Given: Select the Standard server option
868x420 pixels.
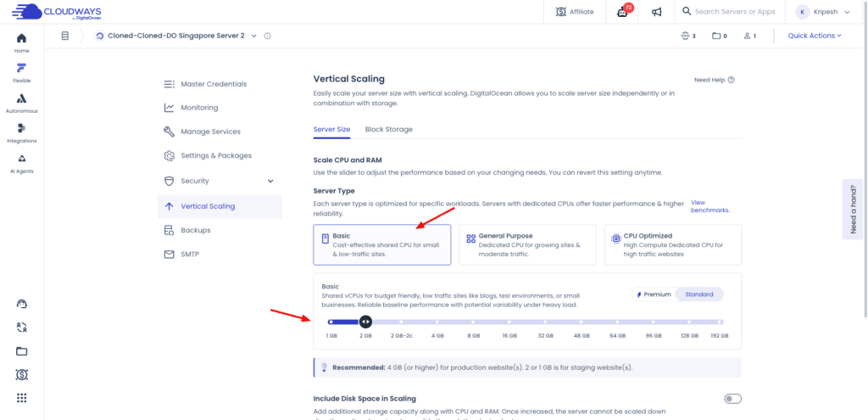Looking at the screenshot, I should pos(699,294).
